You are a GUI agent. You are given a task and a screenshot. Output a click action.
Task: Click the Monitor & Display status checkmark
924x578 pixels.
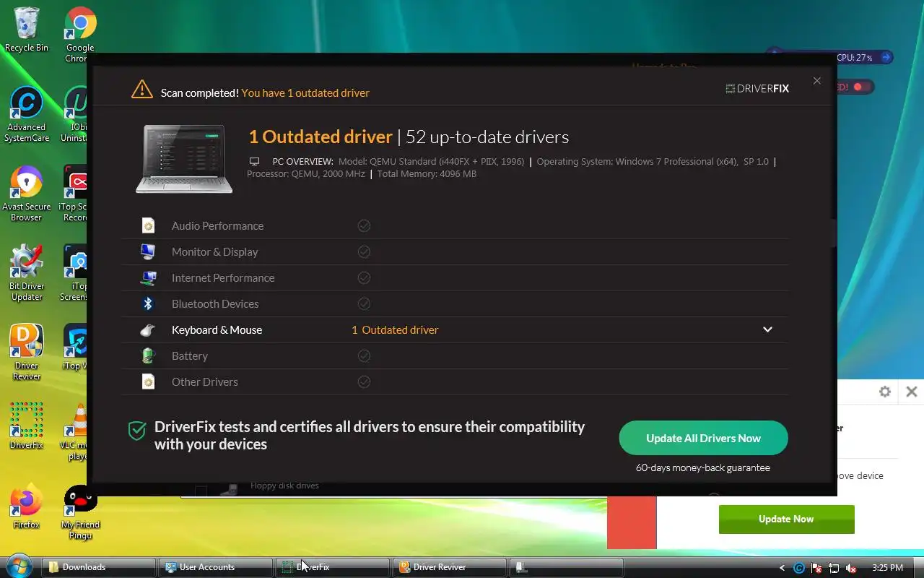coord(364,251)
